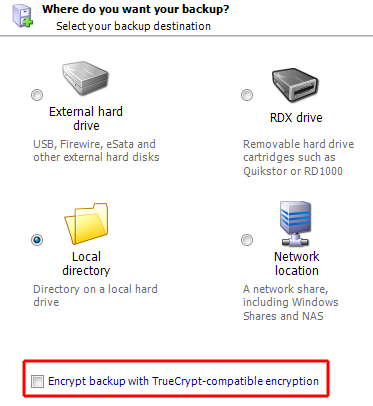The width and height of the screenshot is (373, 406).
Task: Click the 'Network location' label text
Action: 296,263
